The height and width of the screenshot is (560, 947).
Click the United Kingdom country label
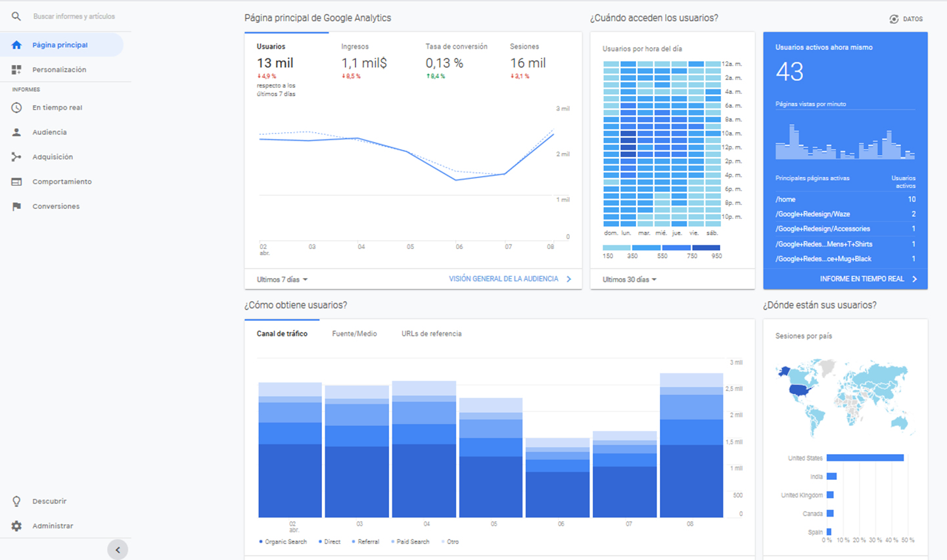802,496
